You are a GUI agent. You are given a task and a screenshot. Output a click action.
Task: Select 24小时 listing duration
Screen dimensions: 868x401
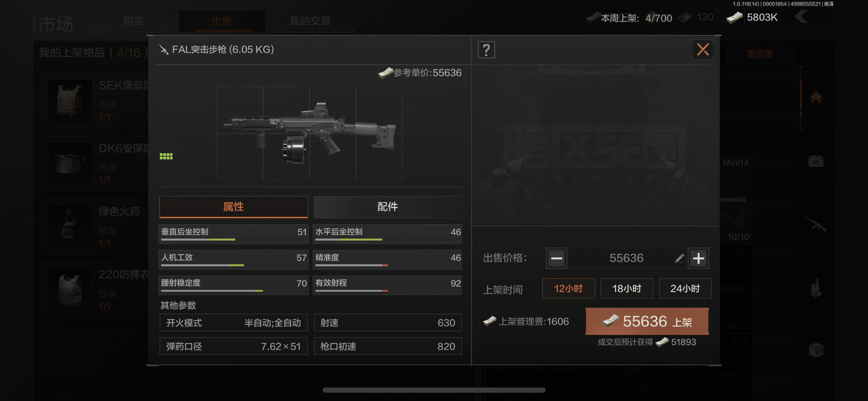click(x=685, y=289)
